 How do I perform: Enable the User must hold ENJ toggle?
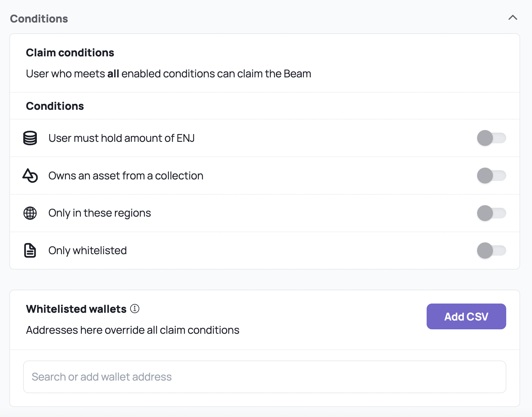(491, 138)
